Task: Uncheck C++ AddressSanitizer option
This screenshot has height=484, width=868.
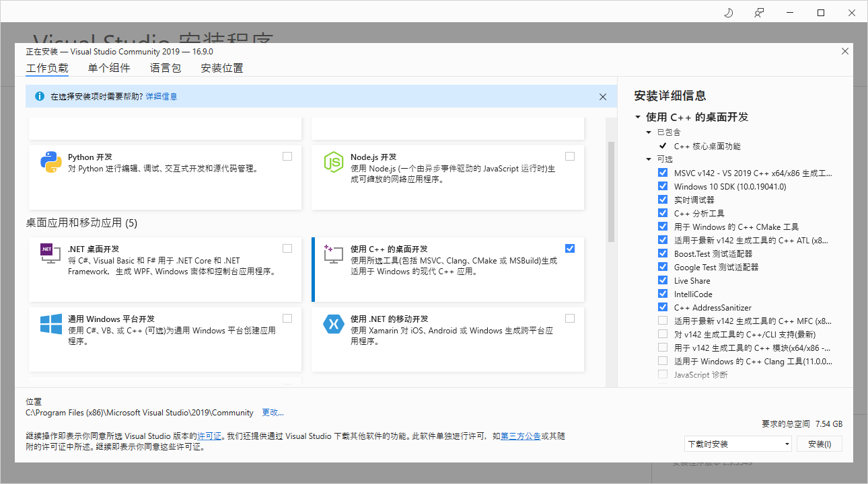Action: click(663, 307)
